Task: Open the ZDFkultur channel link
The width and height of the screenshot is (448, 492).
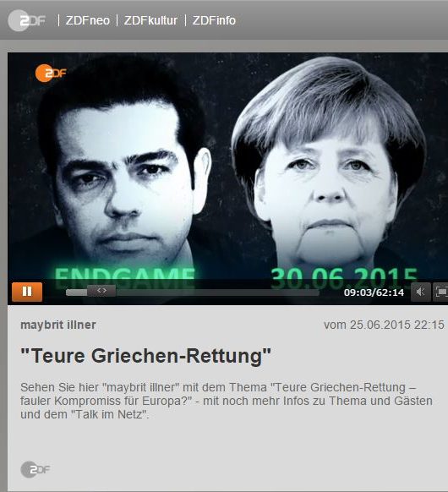Action: 150,20
